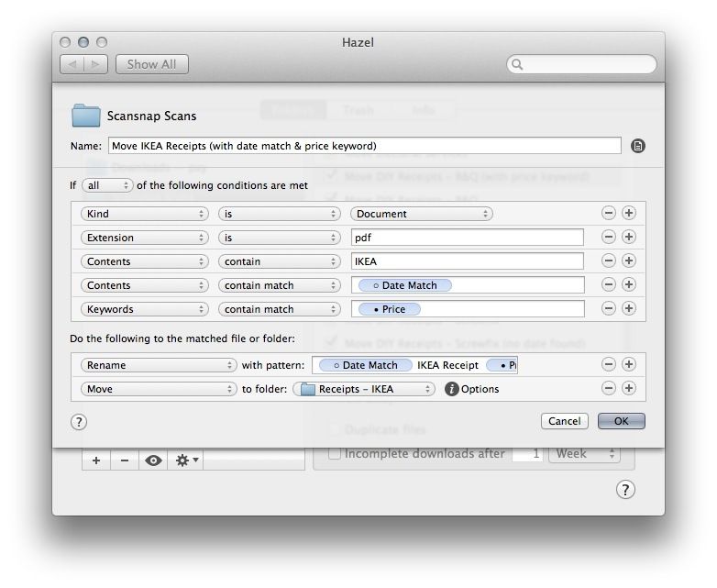717x588 pixels.
Task: Open the Move action dropdown
Action: (159, 389)
